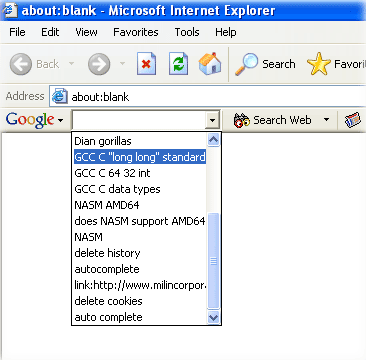Image resolution: width=366 pixels, height=360 pixels.
Task: Open the View menu
Action: (86, 32)
